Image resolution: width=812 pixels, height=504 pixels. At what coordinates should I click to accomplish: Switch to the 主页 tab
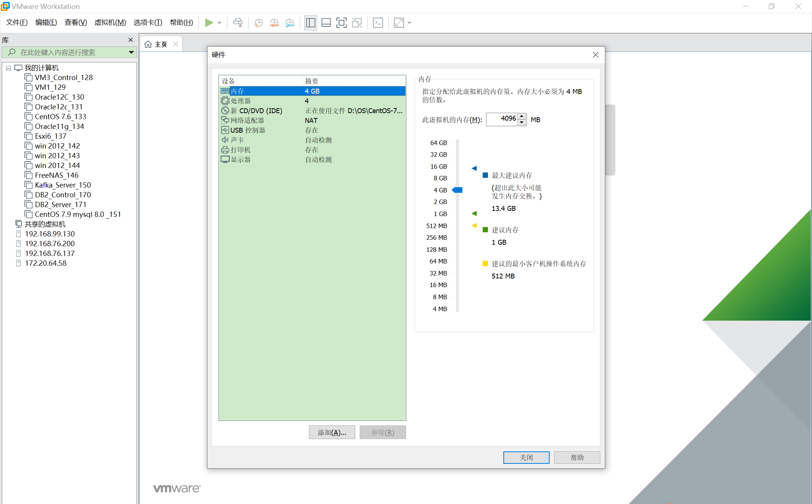tap(160, 44)
